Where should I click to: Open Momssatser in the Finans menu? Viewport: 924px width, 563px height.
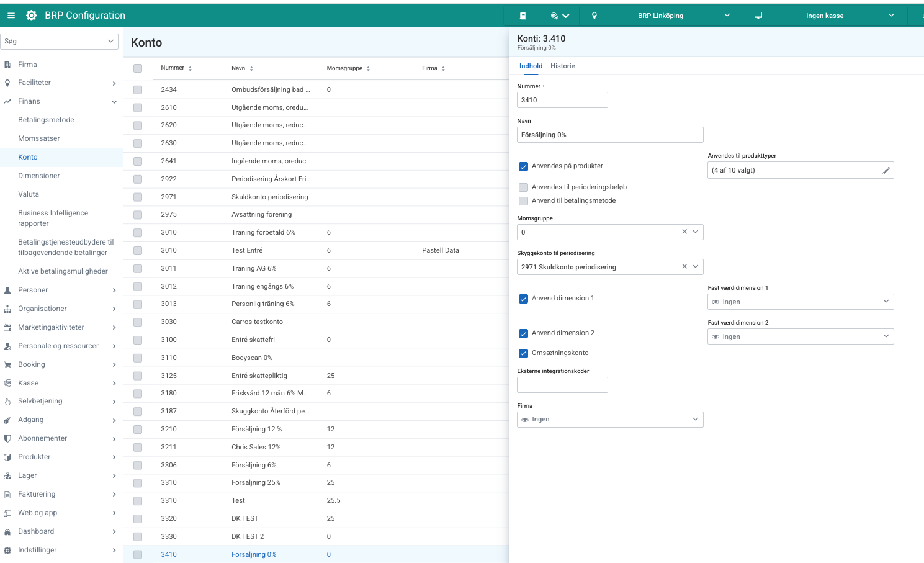(39, 138)
